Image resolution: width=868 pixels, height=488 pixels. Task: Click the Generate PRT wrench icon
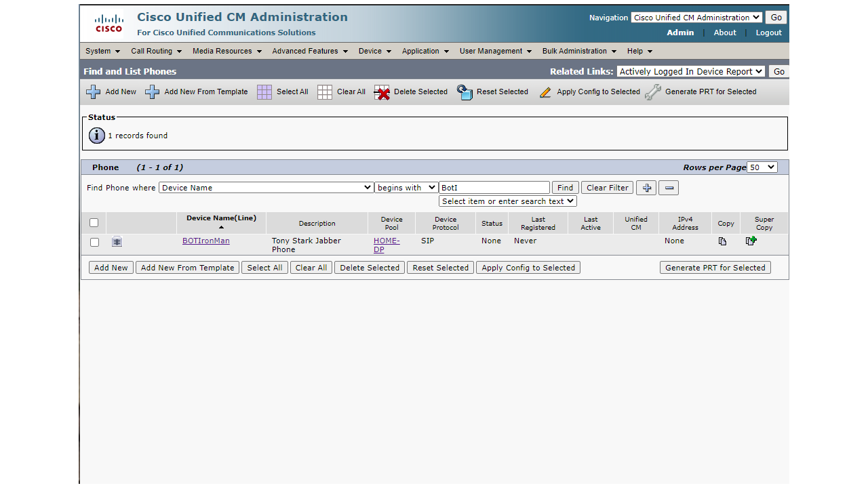point(653,92)
